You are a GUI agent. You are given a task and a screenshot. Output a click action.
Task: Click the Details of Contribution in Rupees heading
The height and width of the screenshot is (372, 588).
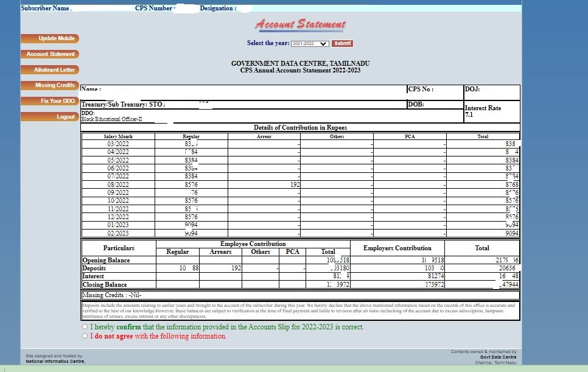tap(300, 127)
